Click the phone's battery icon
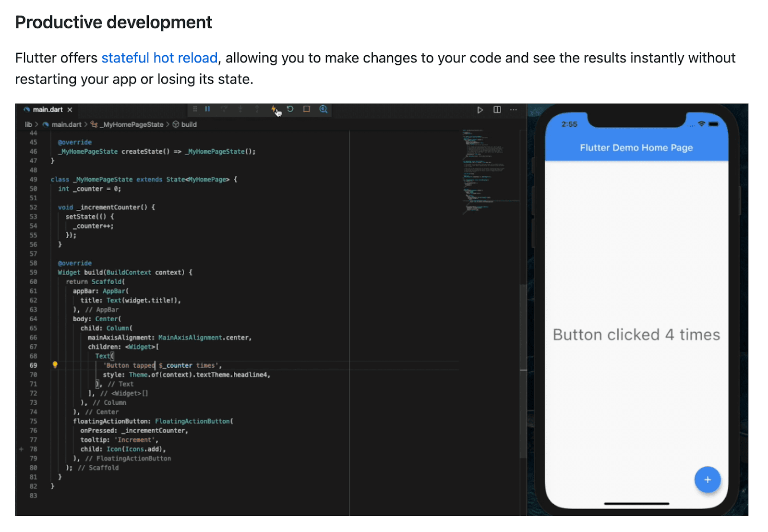Viewport: 768px width, 532px height. pos(714,124)
